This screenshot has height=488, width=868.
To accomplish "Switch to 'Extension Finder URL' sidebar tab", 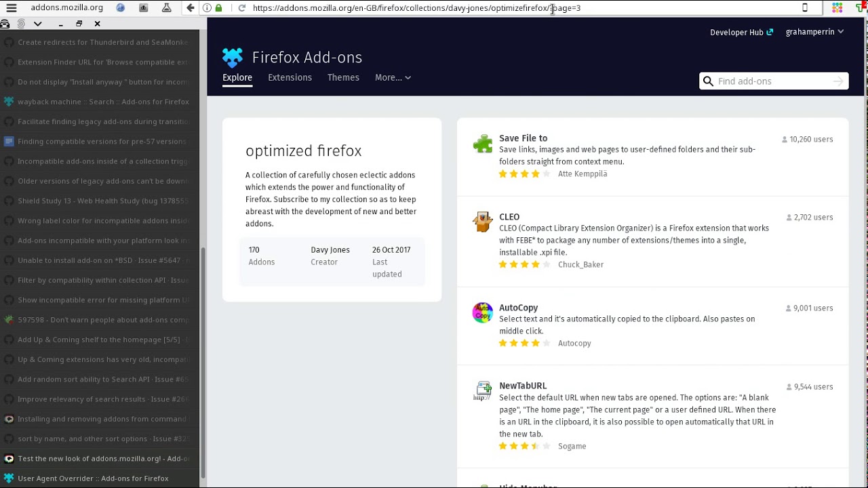I will pos(99,62).
